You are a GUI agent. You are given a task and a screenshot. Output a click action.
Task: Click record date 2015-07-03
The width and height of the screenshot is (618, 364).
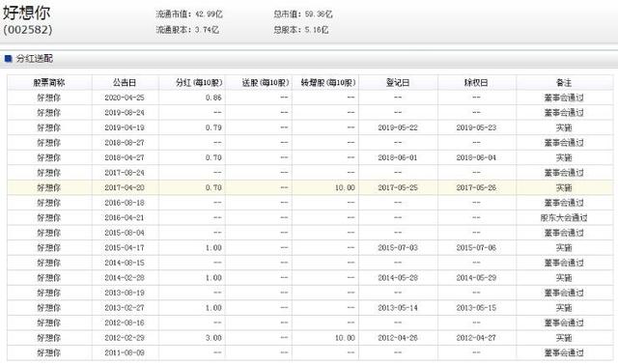[398, 248]
